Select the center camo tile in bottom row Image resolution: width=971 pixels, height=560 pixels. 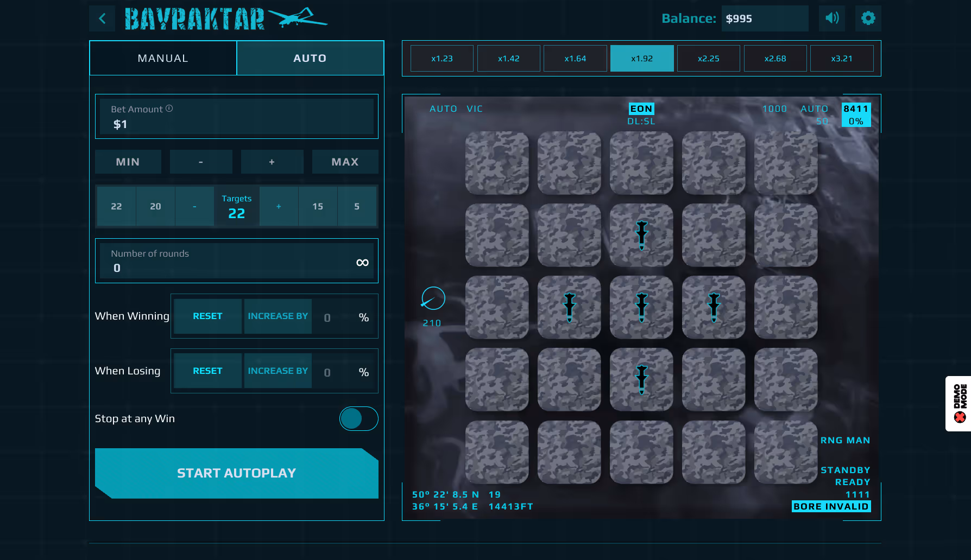[641, 452]
